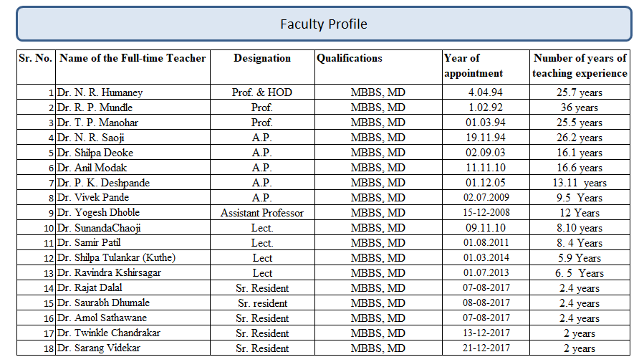This screenshot has width=644, height=362.
Task: Click the 15-12-2008 appointment date cell
Action: tap(486, 212)
